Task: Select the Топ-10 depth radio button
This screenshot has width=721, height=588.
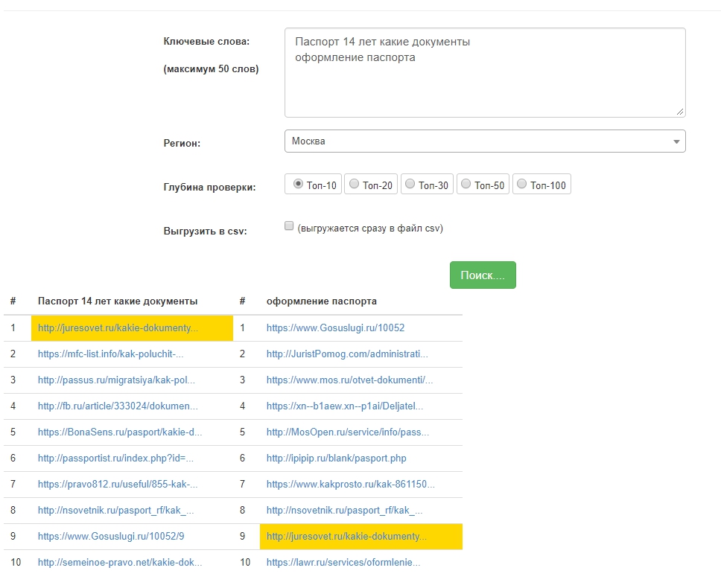Action: [x=299, y=184]
